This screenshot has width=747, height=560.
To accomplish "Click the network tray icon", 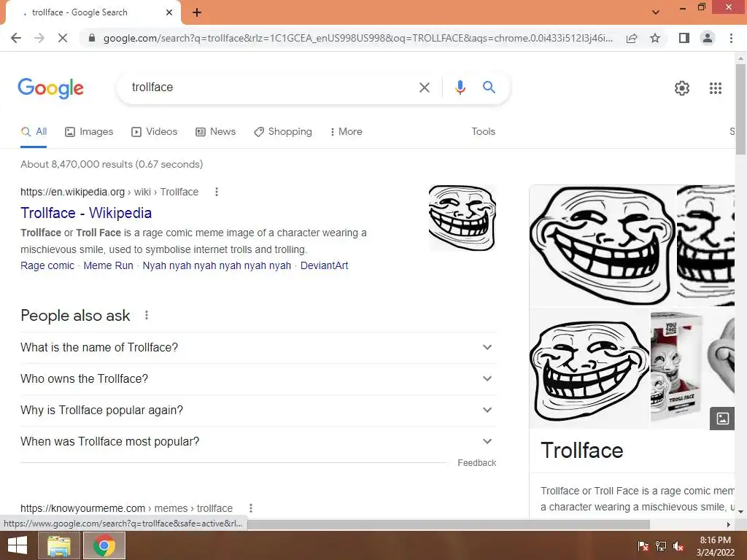I will click(x=661, y=546).
